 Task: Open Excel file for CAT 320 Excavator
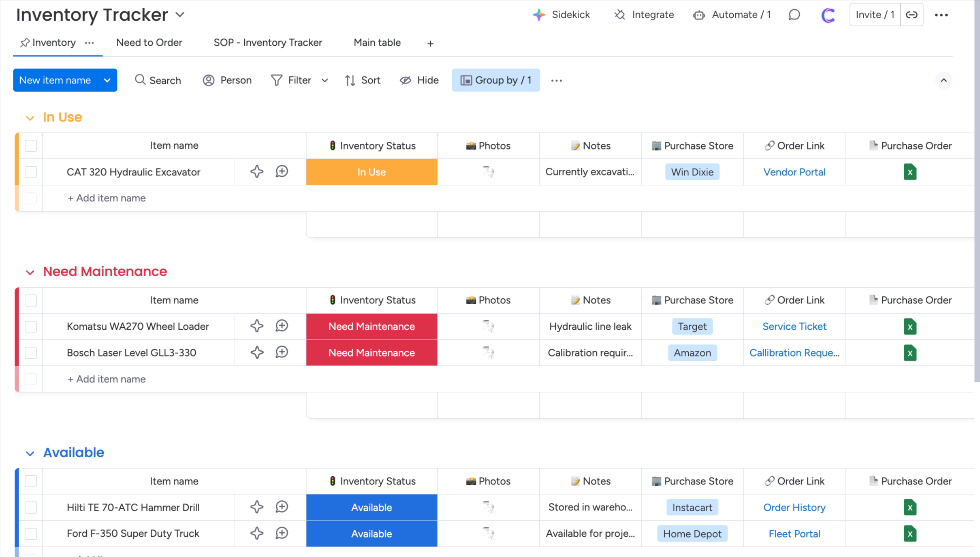click(x=910, y=172)
